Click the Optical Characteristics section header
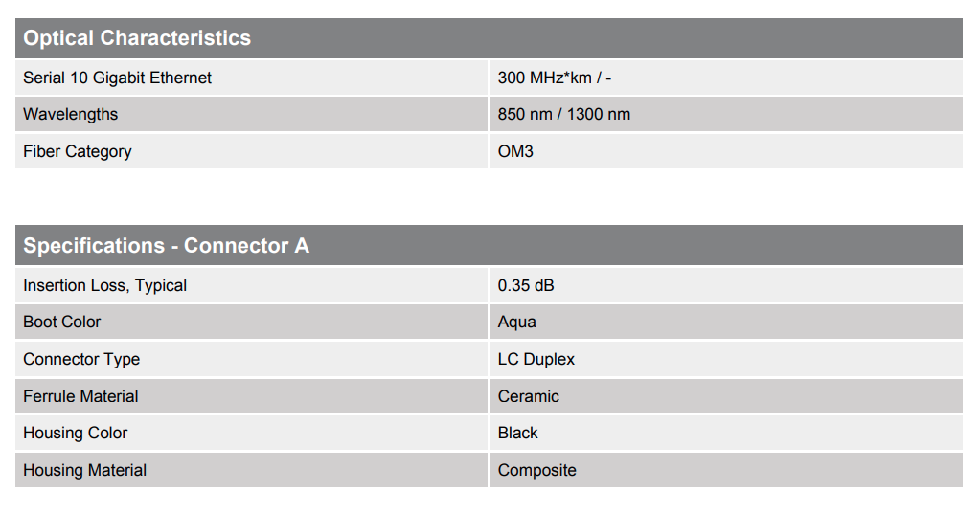This screenshot has height=513, width=980. [489, 38]
